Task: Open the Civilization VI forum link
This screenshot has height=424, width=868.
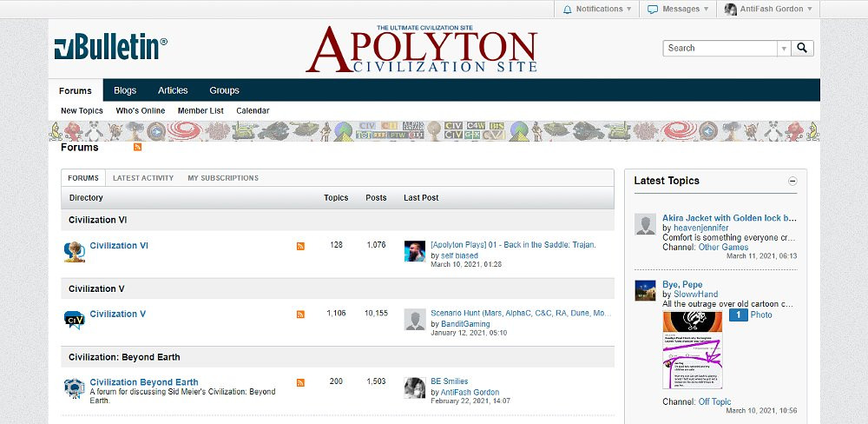Action: click(119, 246)
